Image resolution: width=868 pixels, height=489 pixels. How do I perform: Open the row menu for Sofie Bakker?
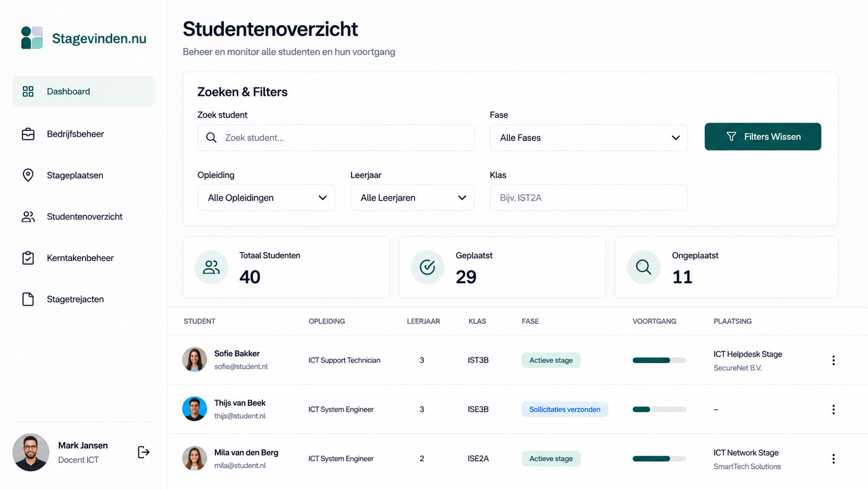pos(833,360)
